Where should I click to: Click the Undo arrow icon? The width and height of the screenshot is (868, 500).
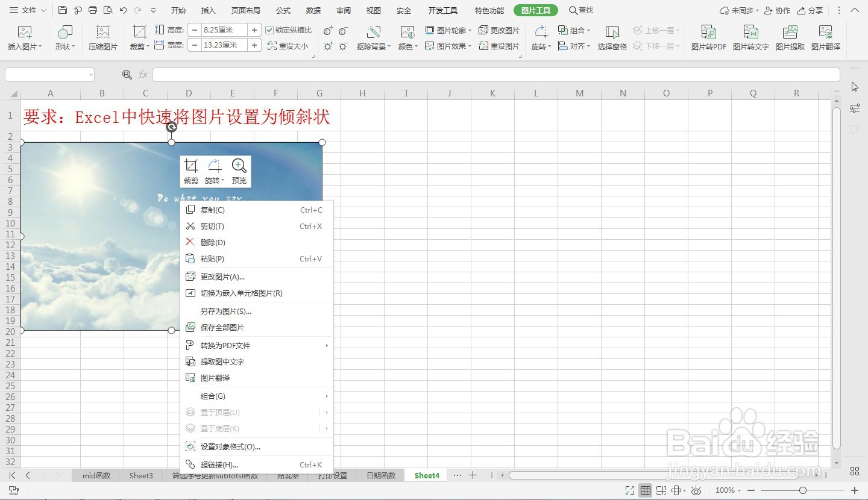click(123, 10)
